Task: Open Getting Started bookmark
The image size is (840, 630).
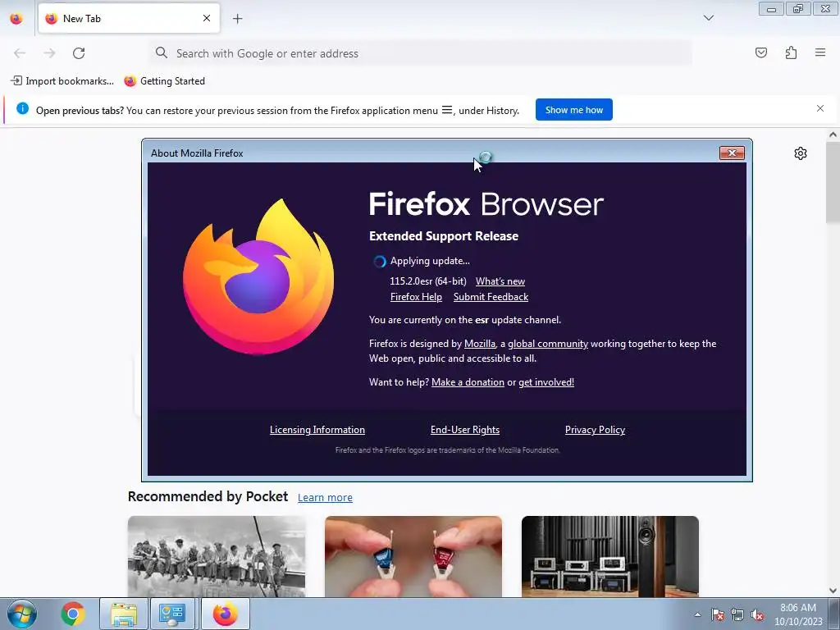Action: (164, 81)
